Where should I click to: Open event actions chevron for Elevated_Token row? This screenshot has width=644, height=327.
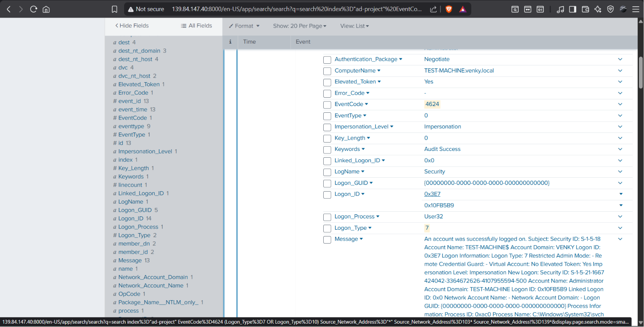620,82
